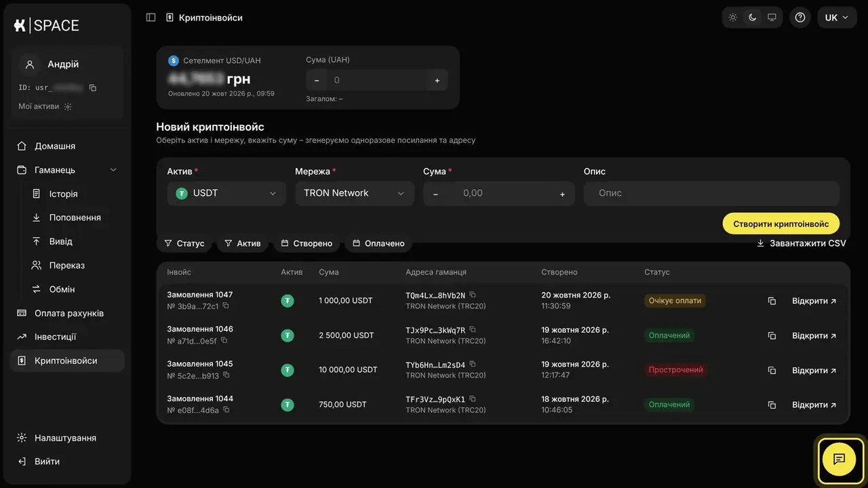Increase the Сума (UAH) value
868x488 pixels.
(x=437, y=80)
